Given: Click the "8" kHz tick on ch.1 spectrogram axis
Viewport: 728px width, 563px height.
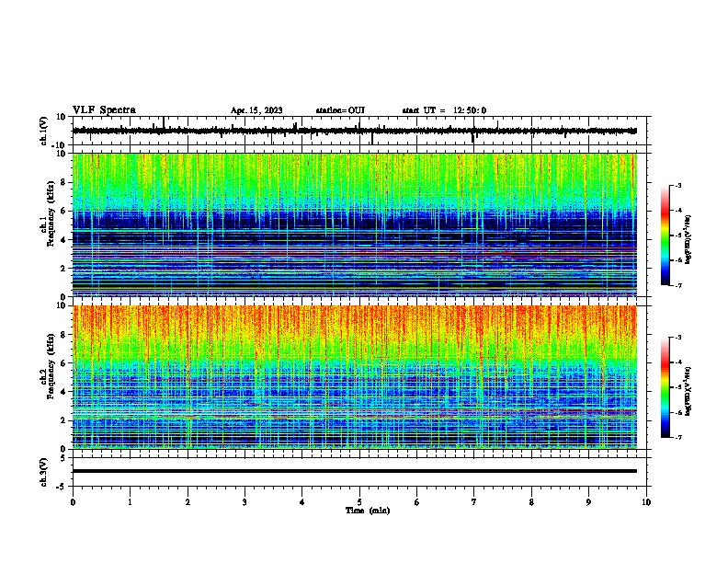Looking at the screenshot, I should 63,182.
